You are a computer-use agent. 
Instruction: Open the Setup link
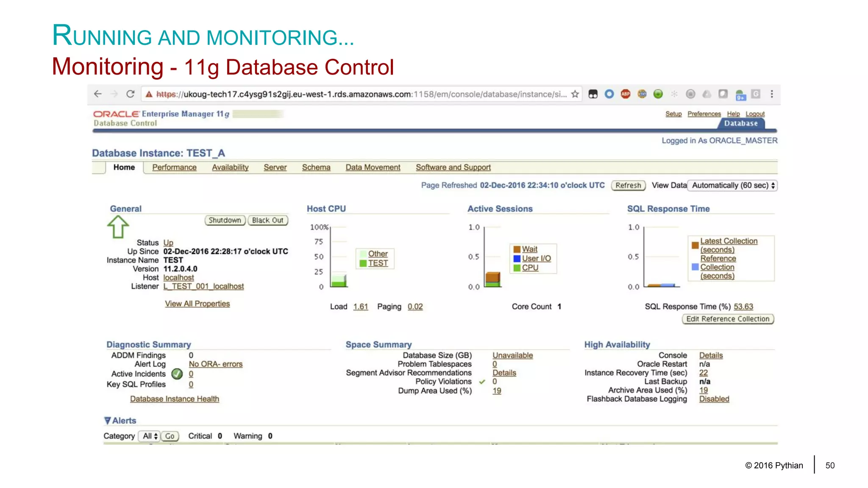point(673,114)
